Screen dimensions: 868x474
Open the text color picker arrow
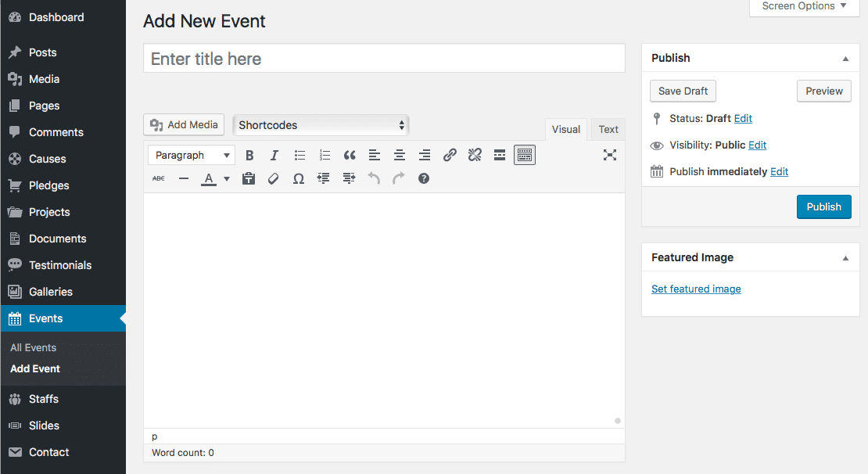[x=227, y=179]
